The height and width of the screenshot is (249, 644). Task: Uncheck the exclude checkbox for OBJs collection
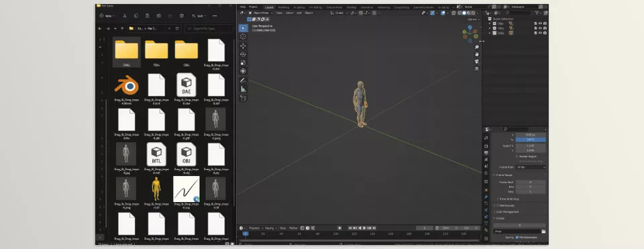(535, 23)
